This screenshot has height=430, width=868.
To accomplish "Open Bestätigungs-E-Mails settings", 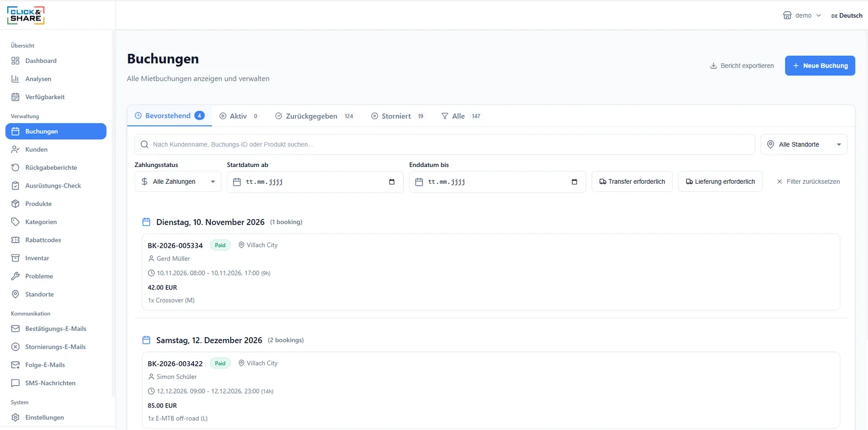I will [56, 329].
